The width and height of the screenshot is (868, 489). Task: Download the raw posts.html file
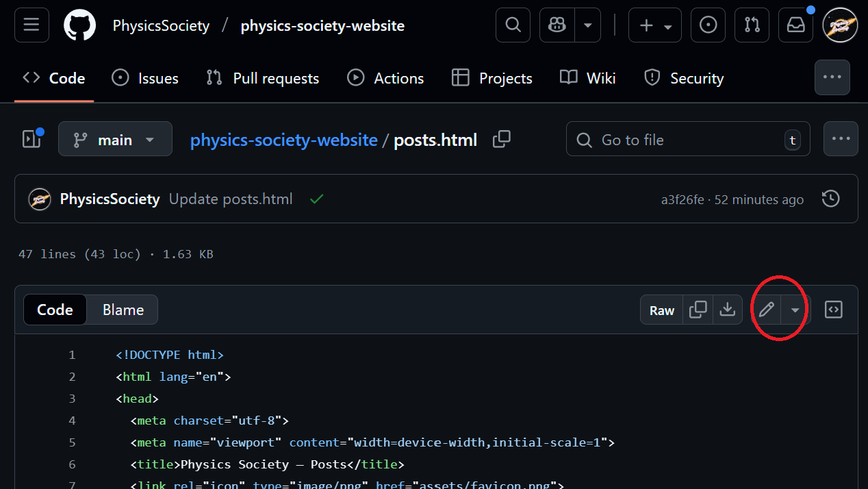tap(728, 310)
